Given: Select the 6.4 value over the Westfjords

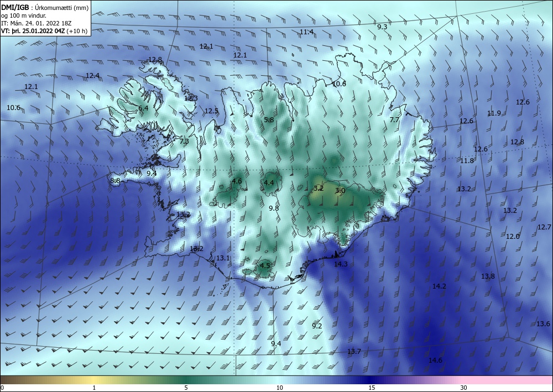Looking at the screenshot, I should point(143,108).
